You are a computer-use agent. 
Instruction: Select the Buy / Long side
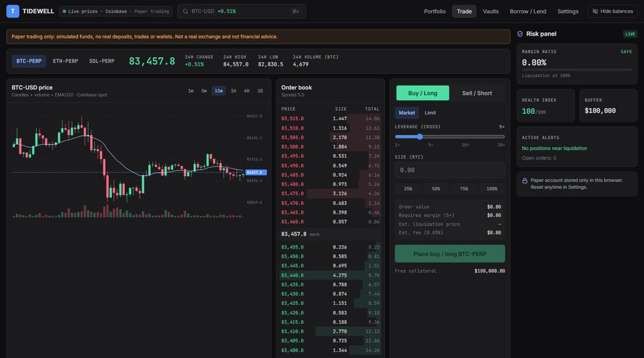423,93
